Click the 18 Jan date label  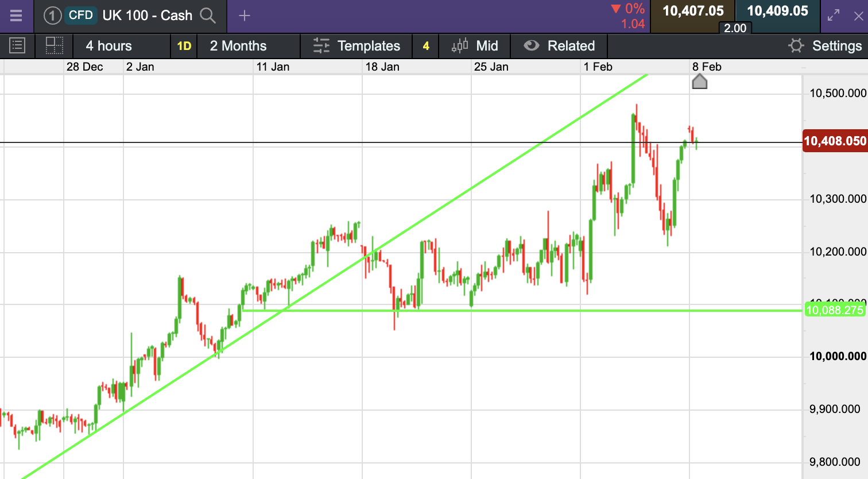coord(382,67)
